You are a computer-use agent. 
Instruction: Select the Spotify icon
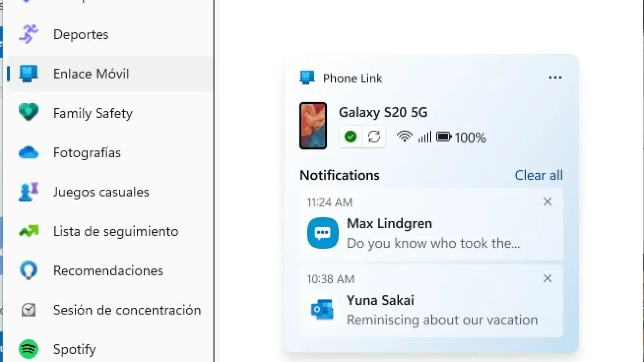(x=29, y=349)
